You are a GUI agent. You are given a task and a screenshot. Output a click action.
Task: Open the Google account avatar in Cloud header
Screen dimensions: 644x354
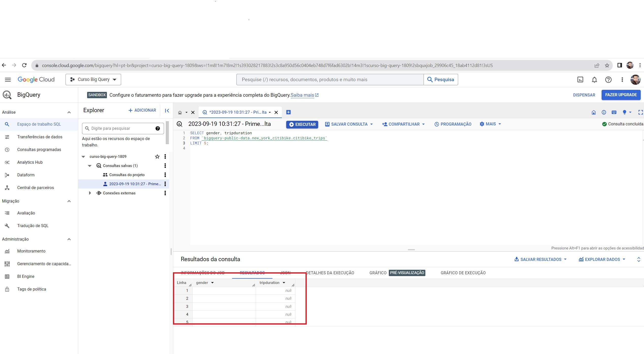tap(635, 80)
